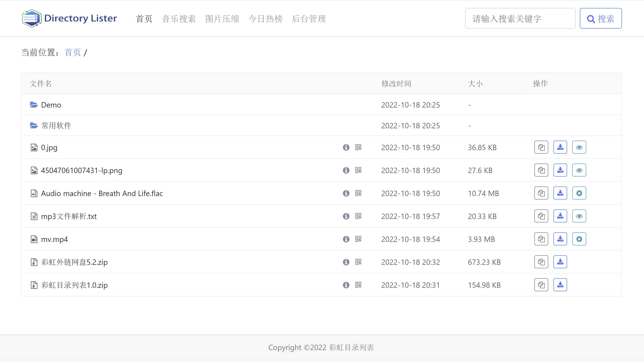Click 音乐搜索 navigation menu item

(179, 19)
